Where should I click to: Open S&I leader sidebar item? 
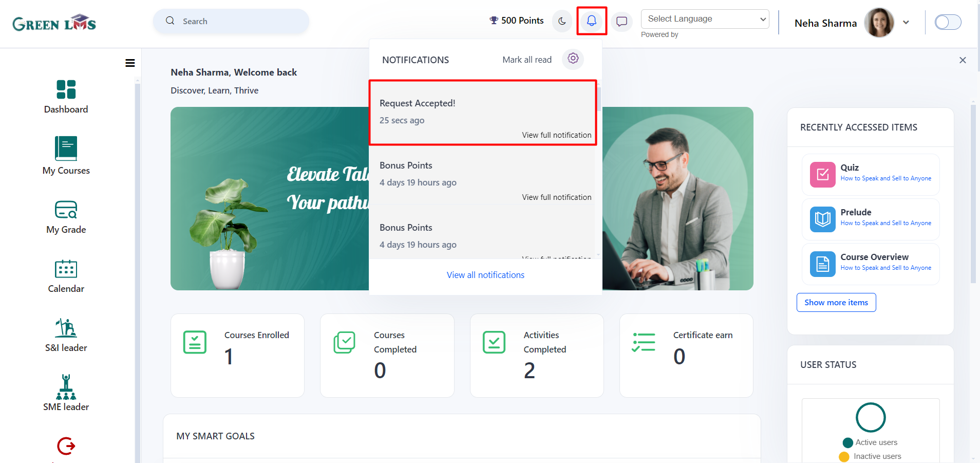click(x=66, y=336)
